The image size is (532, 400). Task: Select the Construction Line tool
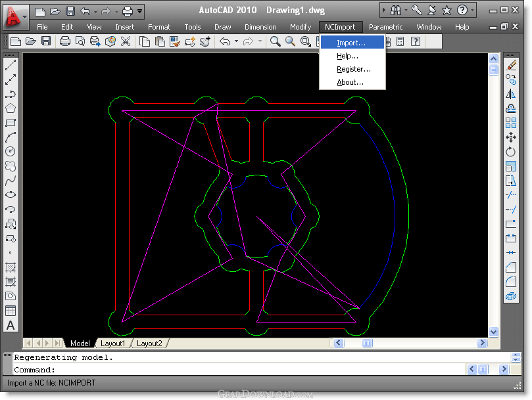click(x=10, y=79)
